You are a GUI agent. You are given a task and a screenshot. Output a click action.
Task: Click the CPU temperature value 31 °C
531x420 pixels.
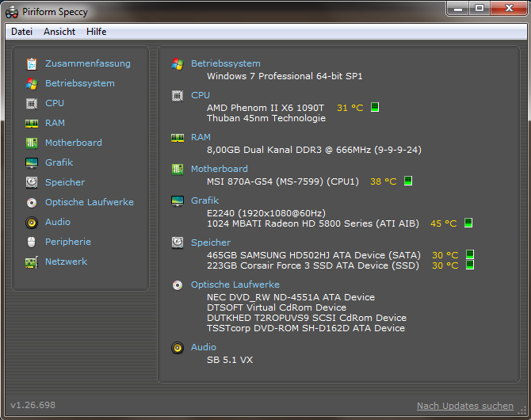click(350, 108)
